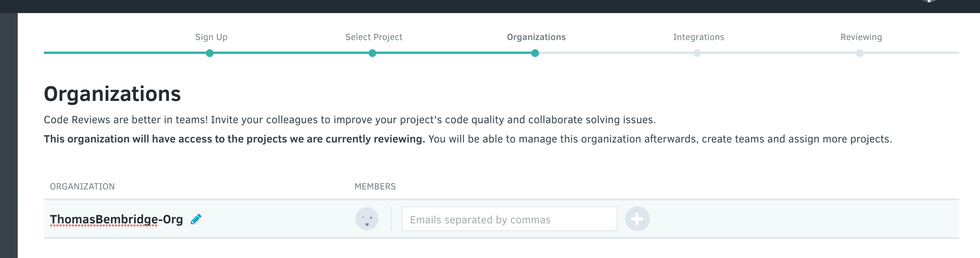Click the ThomasBembridge-Org organization name

pyautogui.click(x=116, y=219)
